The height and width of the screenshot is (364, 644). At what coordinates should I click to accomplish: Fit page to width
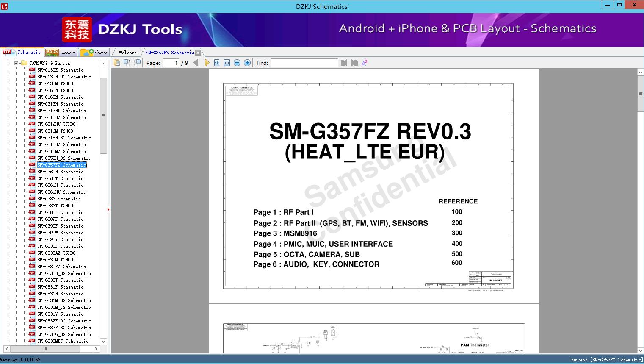click(x=217, y=63)
